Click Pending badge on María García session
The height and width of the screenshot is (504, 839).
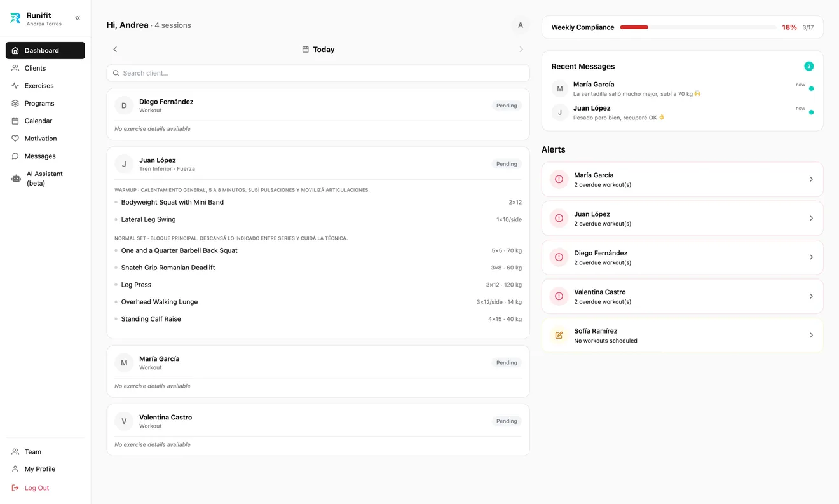click(507, 363)
